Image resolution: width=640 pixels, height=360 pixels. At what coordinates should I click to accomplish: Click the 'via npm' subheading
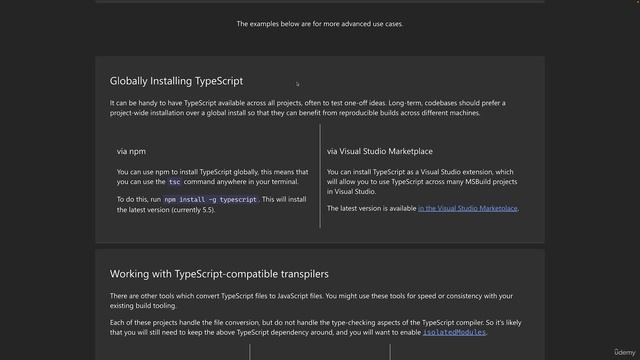pyautogui.click(x=131, y=151)
